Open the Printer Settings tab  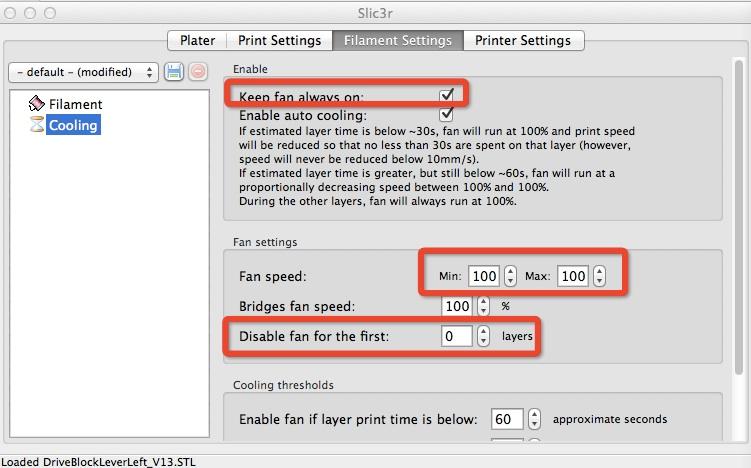(523, 40)
